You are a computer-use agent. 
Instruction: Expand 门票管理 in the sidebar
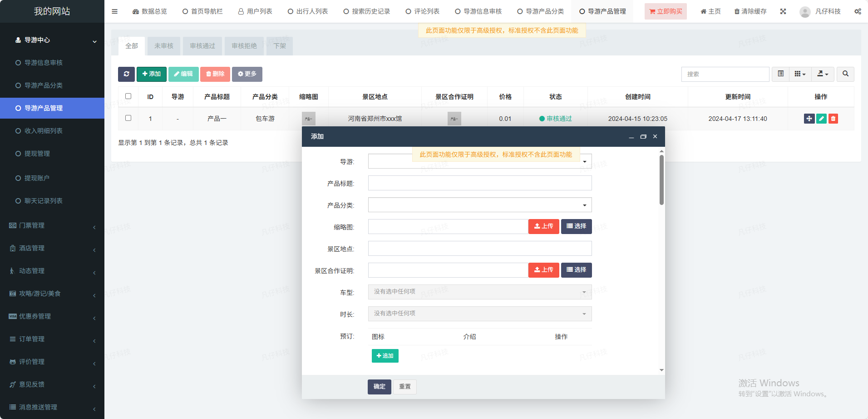coord(52,225)
